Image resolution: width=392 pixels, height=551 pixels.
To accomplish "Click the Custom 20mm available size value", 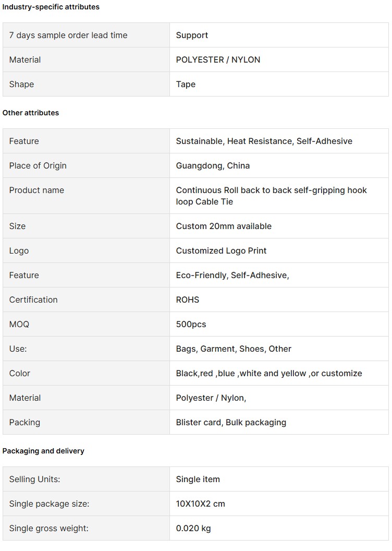I will point(224,226).
